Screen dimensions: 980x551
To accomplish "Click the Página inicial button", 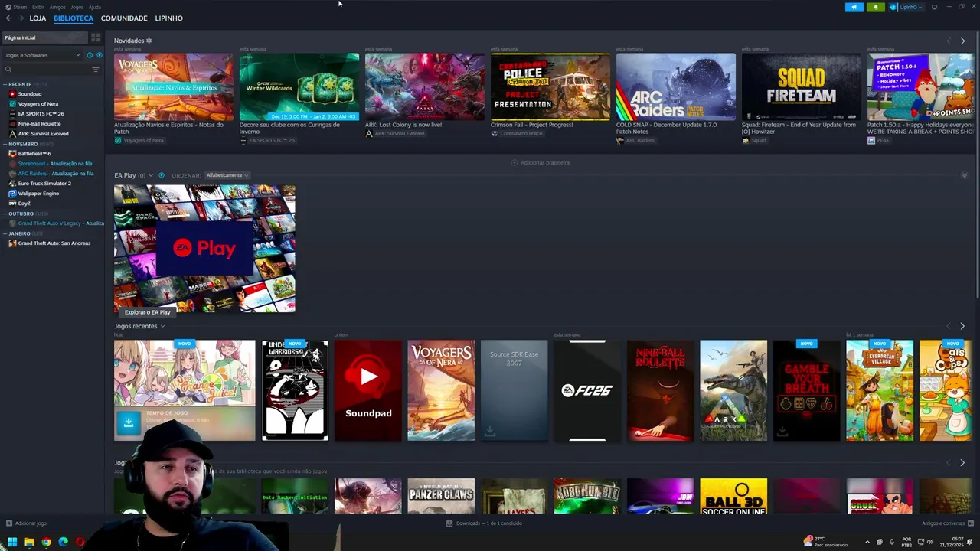I will point(44,37).
